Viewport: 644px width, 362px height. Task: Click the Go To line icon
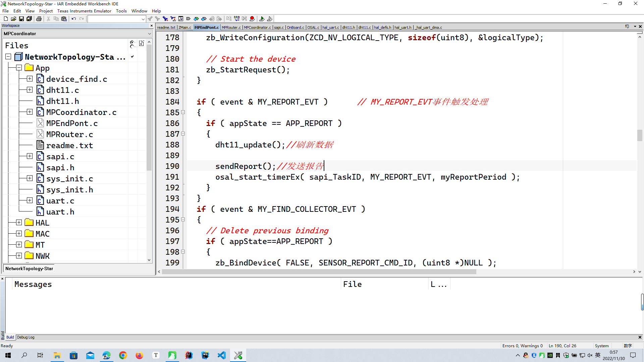click(x=180, y=19)
